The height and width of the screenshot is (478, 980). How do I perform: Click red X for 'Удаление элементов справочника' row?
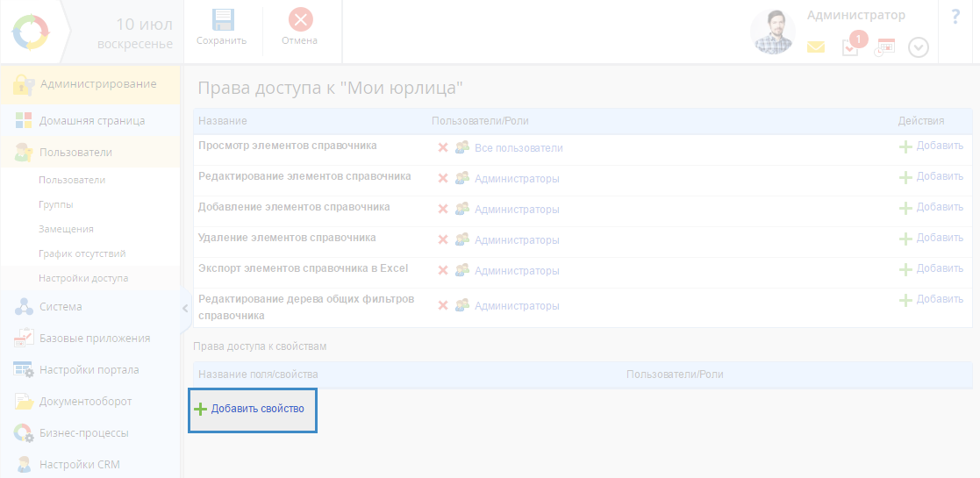click(x=443, y=240)
